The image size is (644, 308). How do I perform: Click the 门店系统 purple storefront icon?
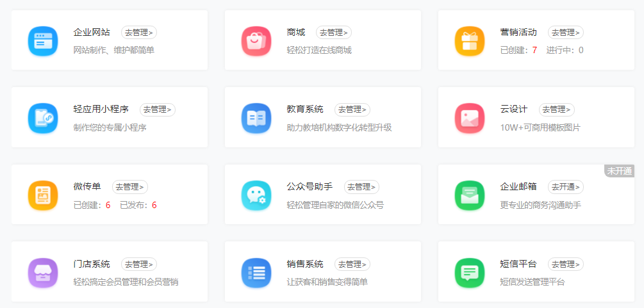(x=43, y=272)
